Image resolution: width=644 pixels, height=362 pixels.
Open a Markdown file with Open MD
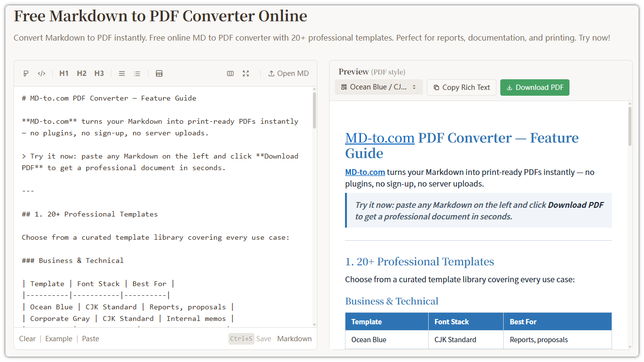[x=288, y=73]
